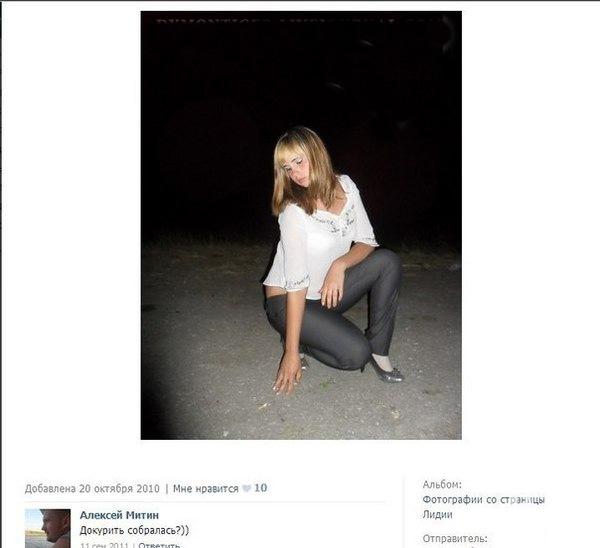Click the 'Отправитель:' label
The image size is (600, 548).
click(455, 538)
